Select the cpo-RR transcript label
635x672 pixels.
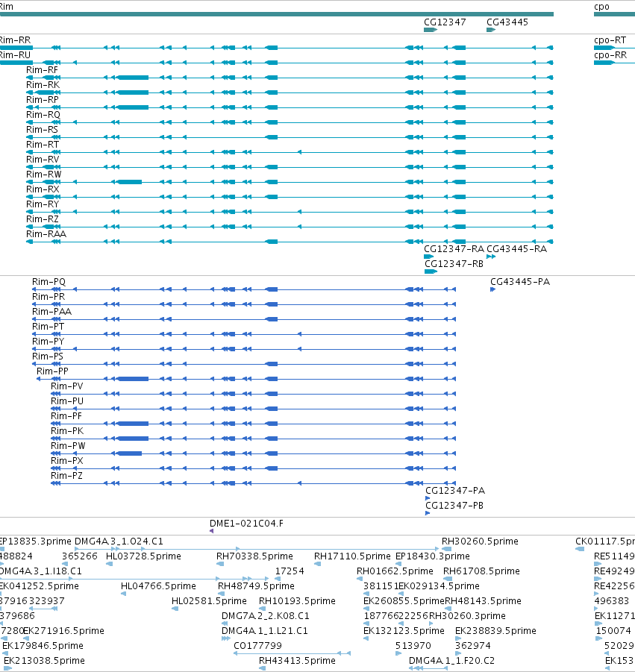click(x=610, y=55)
